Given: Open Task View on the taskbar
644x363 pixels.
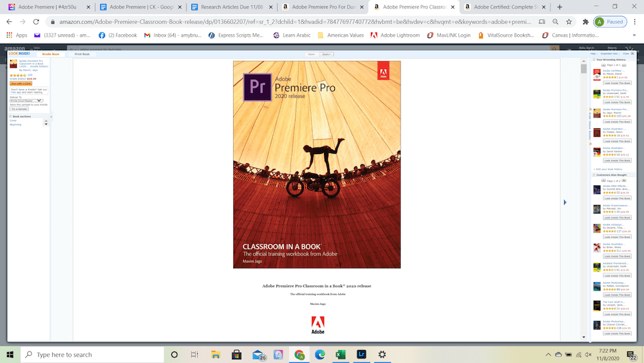Looking at the screenshot, I should tap(194, 355).
